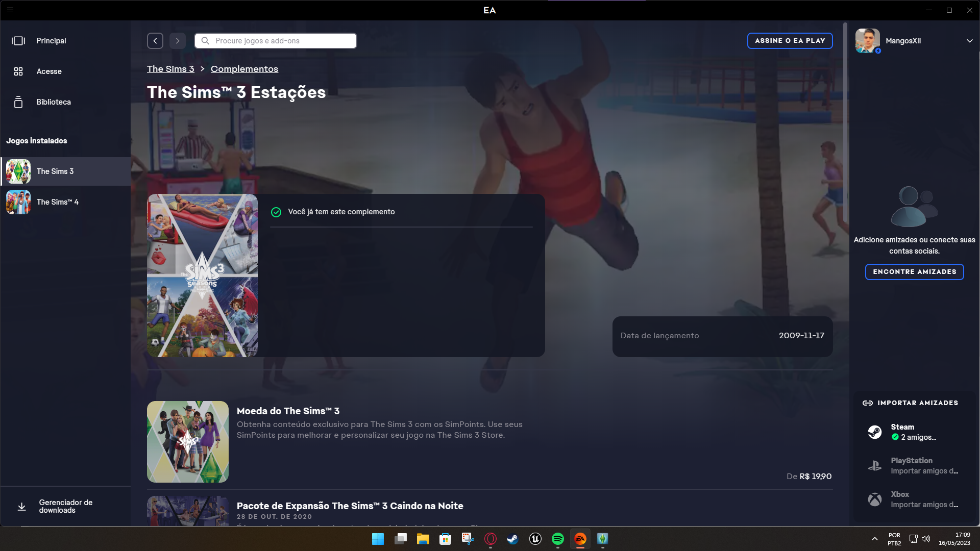Screen dimensions: 980x551
Task: Click The Sims game taskbar icon
Action: point(602,539)
